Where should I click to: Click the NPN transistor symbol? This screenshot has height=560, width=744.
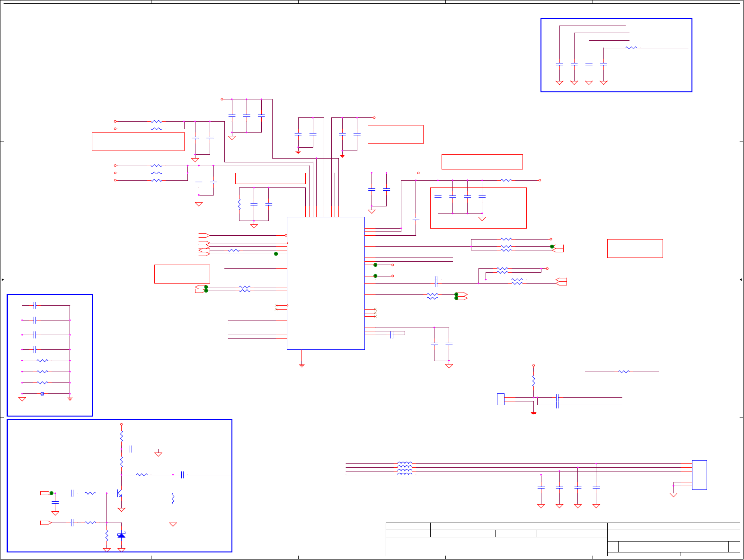click(120, 493)
